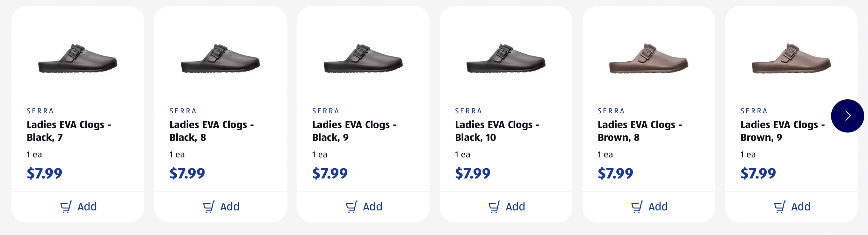Open the Brown size 8 clog image
The width and height of the screenshot is (868, 235).
click(x=649, y=59)
